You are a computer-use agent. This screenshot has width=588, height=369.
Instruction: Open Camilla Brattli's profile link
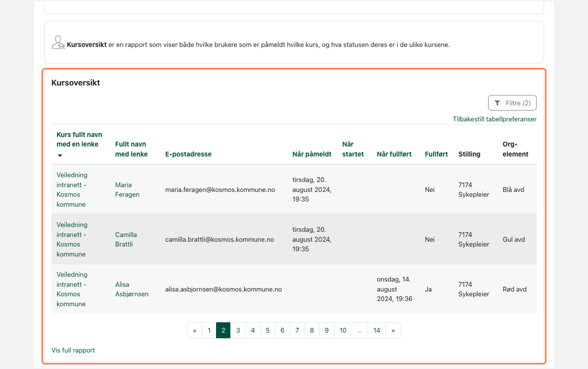coord(126,239)
